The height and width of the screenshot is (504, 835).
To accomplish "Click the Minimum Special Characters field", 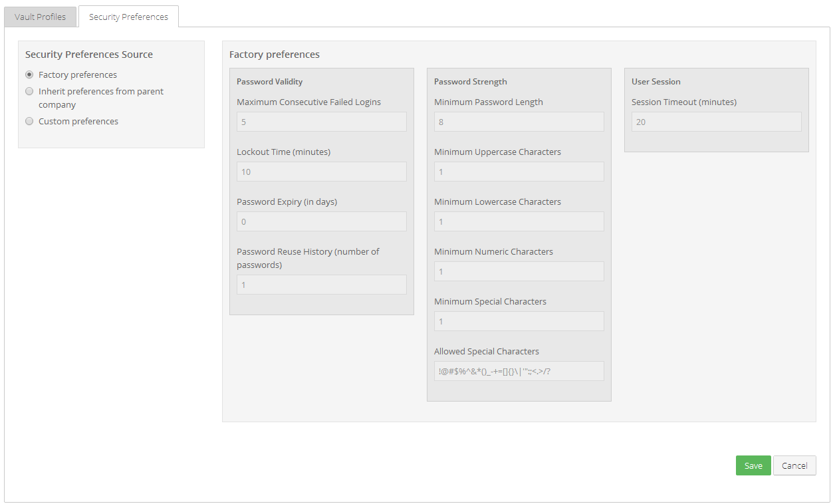I will point(519,321).
